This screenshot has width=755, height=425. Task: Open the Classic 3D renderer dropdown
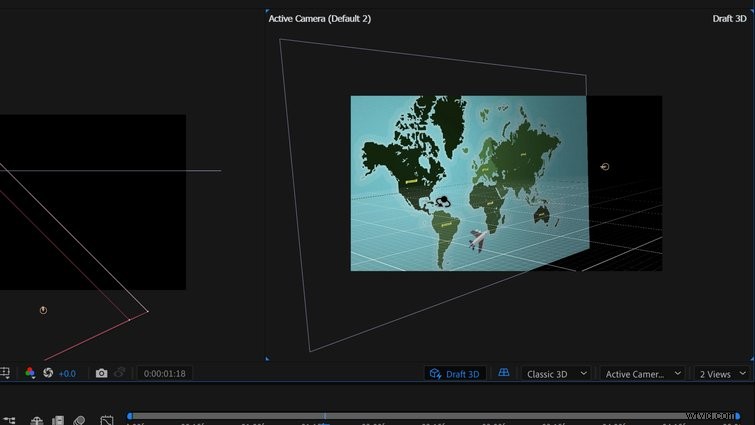click(557, 374)
